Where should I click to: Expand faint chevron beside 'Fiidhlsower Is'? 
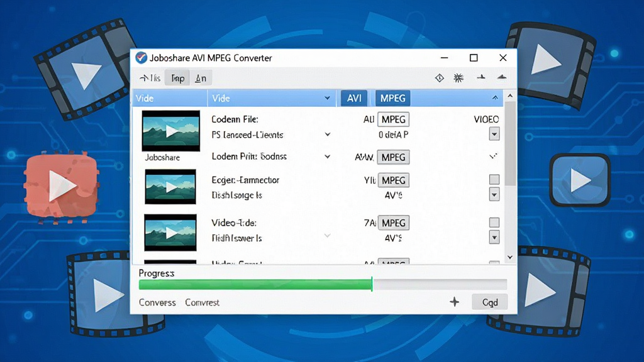(x=327, y=236)
